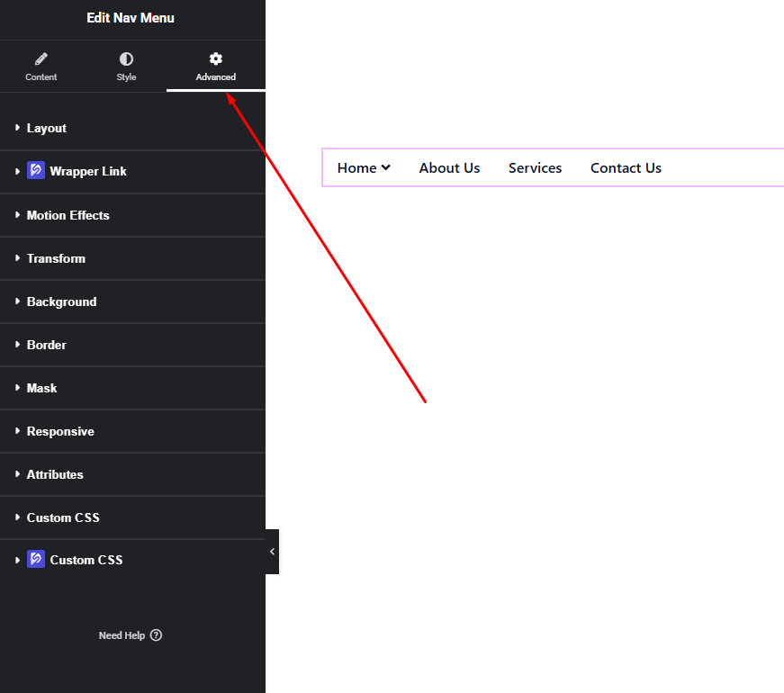
Task: Select About Us in the nav menu
Action: (x=449, y=168)
